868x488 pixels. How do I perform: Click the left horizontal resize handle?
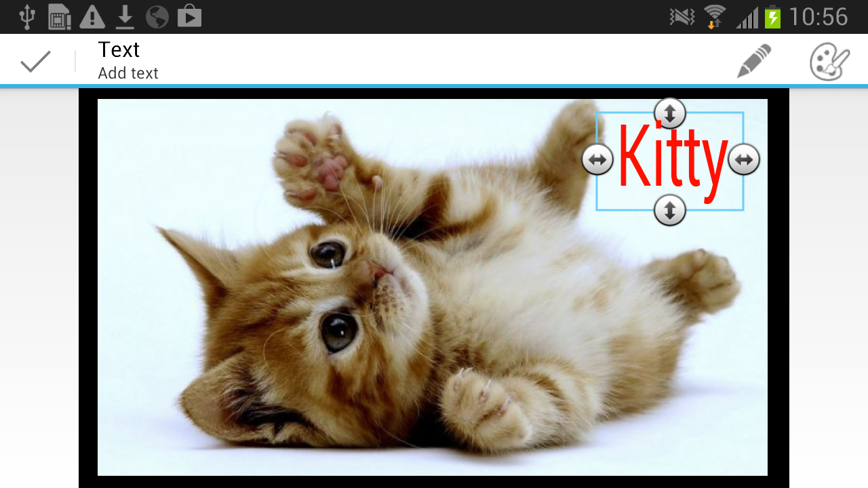point(597,160)
